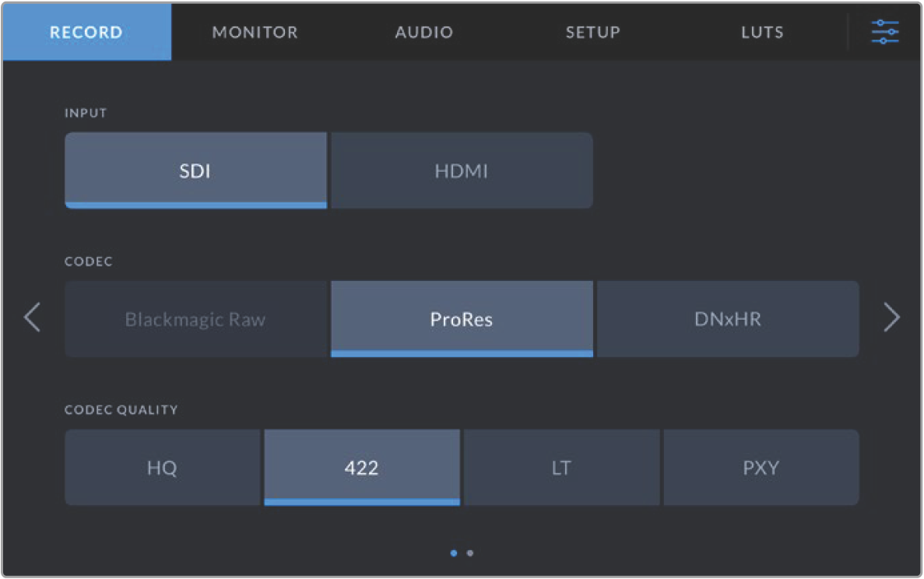Go to previous settings page with left arrow
Screen dimensions: 924x579
pyautogui.click(x=33, y=318)
